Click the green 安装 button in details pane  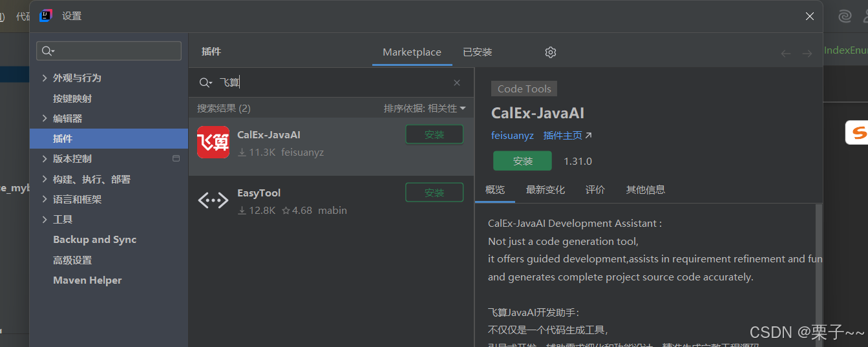click(x=522, y=161)
